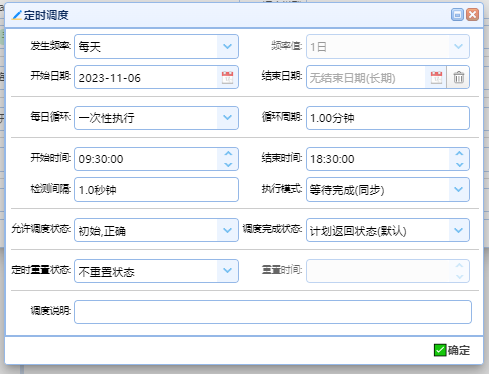Expand the 每日循环 dropdown arrow
The height and width of the screenshot is (374, 489).
tap(227, 118)
